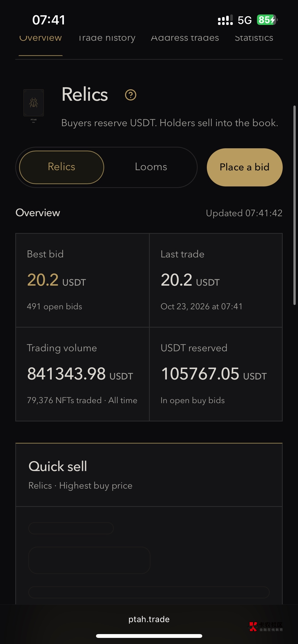
Task: Tap the battery indicator in status bar
Action: tap(267, 20)
